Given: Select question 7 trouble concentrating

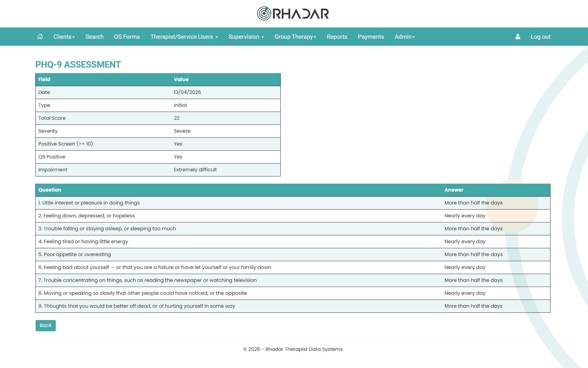Looking at the screenshot, I should coord(147,280).
